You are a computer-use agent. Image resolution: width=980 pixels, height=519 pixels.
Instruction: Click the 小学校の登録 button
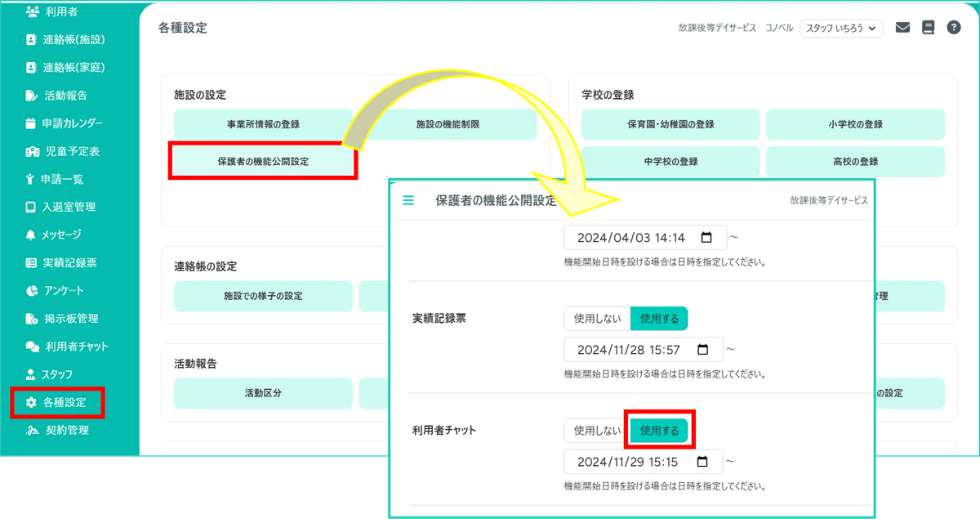pyautogui.click(x=855, y=124)
